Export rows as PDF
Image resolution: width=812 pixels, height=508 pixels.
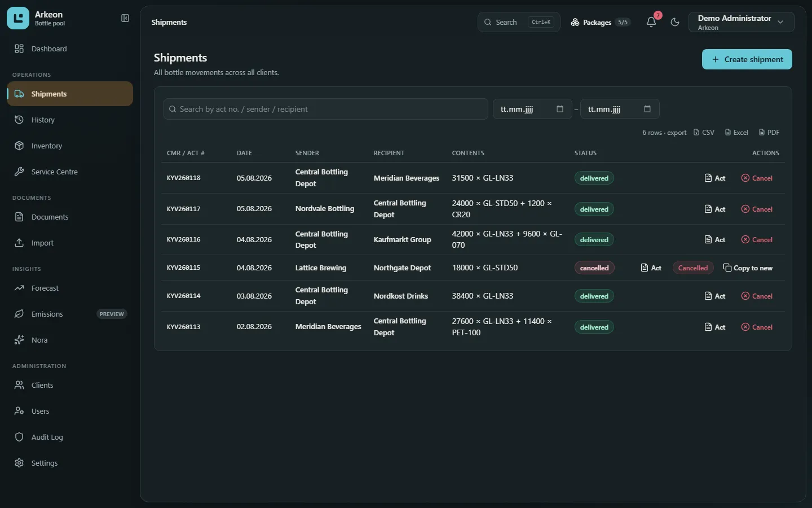pyautogui.click(x=769, y=133)
